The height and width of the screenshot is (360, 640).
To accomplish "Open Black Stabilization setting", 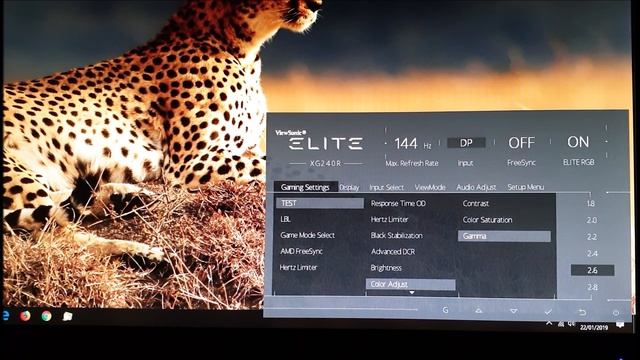I will 396,236.
